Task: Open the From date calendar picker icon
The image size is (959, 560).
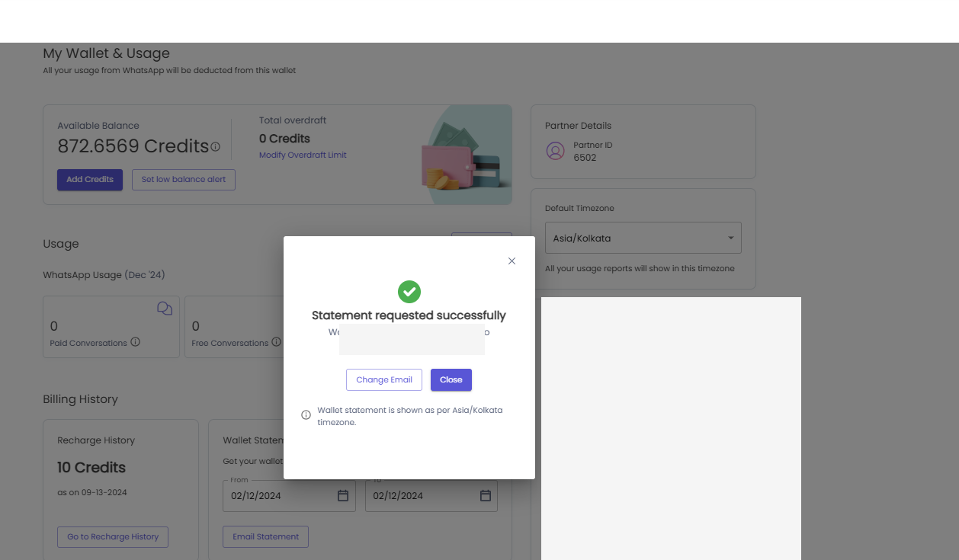Action: click(343, 496)
